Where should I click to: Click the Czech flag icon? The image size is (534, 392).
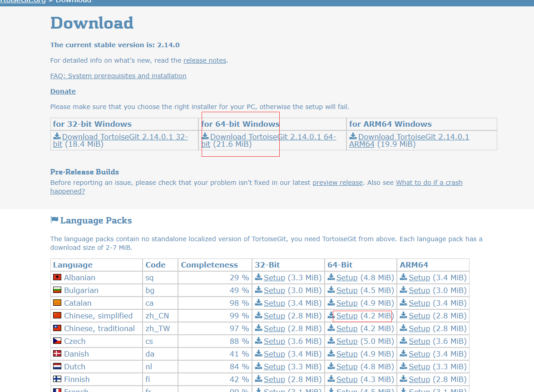tap(57, 341)
